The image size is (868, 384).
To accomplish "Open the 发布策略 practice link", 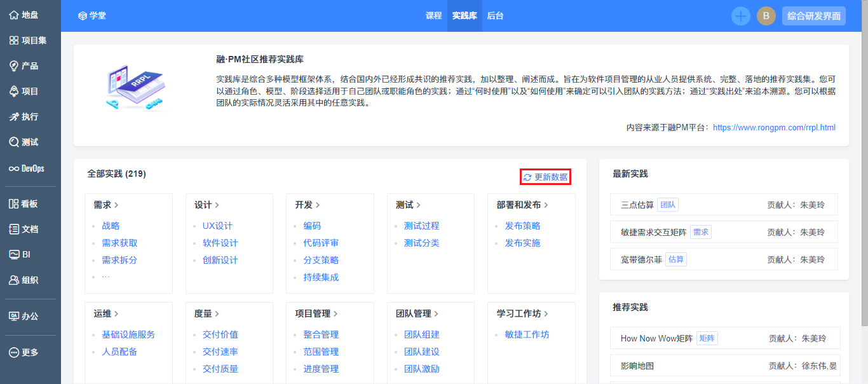I will pos(523,226).
